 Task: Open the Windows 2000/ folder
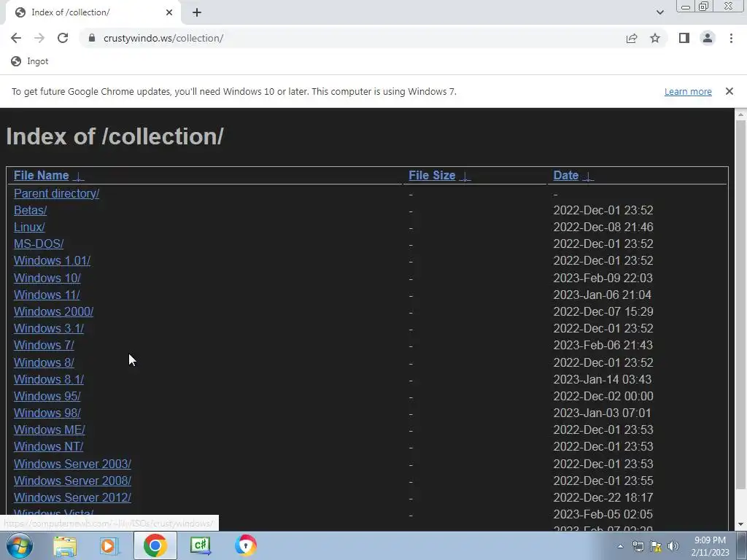[x=53, y=311]
